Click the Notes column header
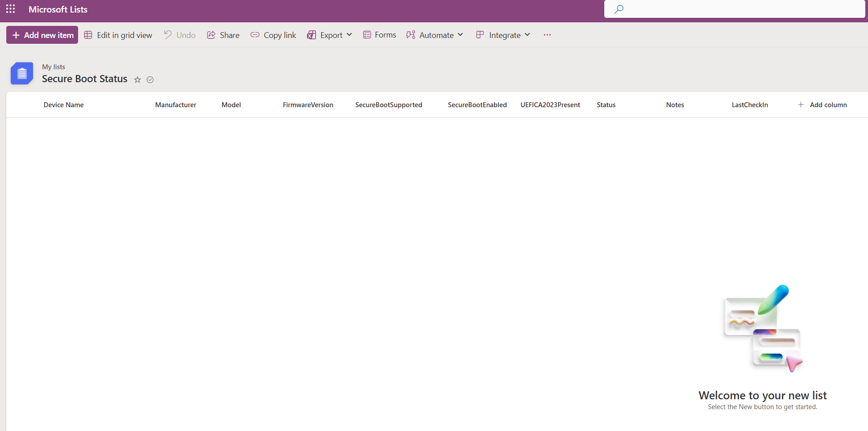Screen dimensions: 868x431 point(675,105)
